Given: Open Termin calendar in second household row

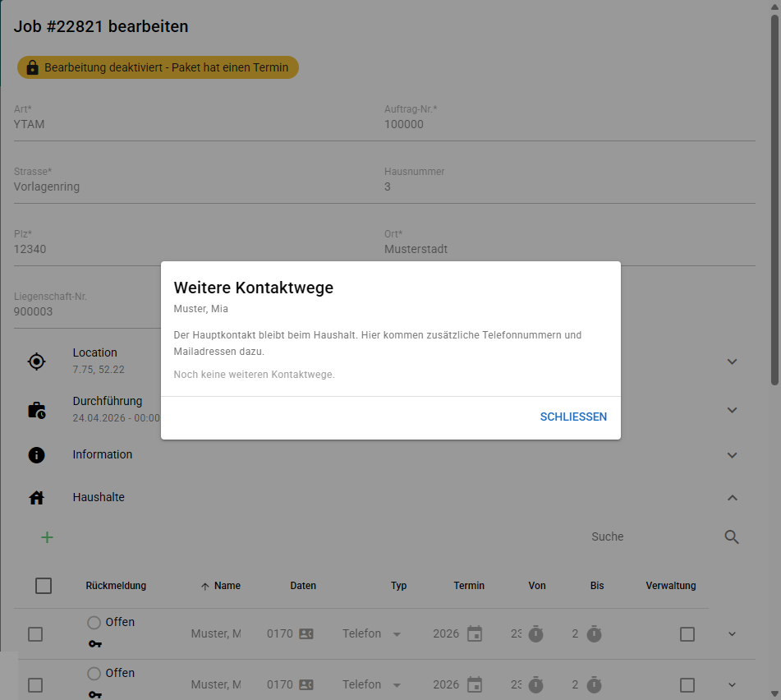Looking at the screenshot, I should tap(475, 684).
